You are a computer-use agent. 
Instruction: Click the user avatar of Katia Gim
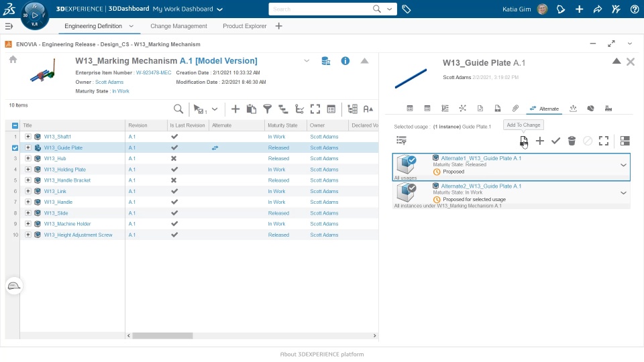pos(542,9)
